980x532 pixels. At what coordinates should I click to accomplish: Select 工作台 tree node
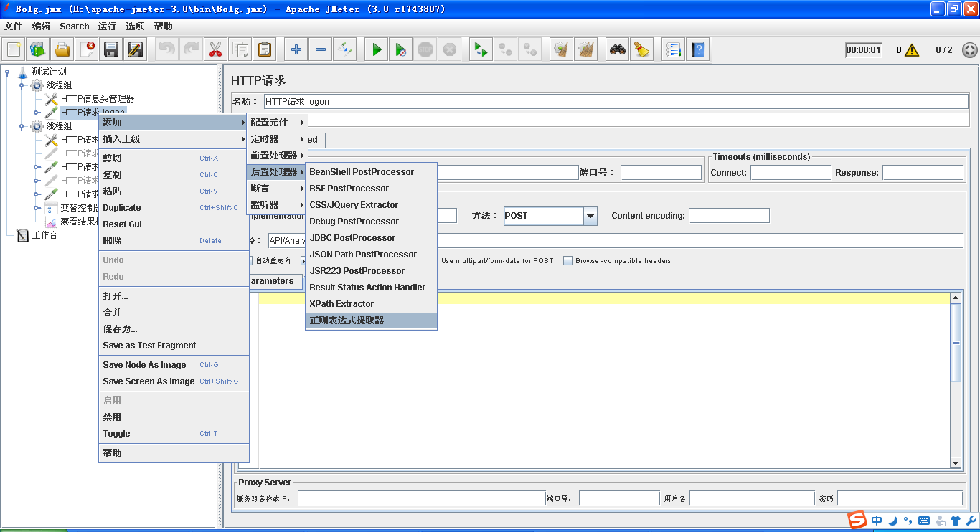[44, 235]
